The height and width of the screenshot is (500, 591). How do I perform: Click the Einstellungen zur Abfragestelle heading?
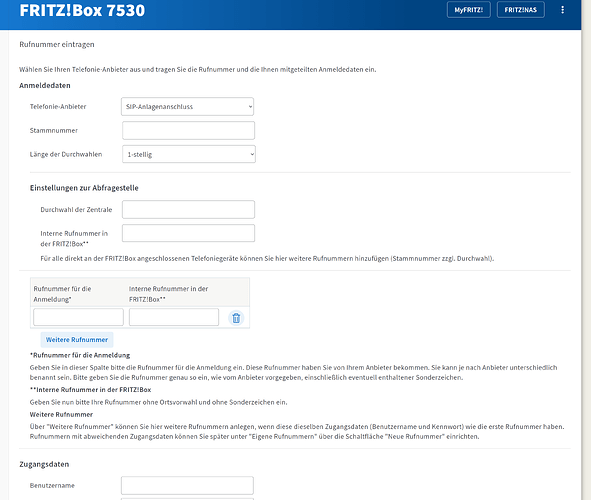point(84,188)
